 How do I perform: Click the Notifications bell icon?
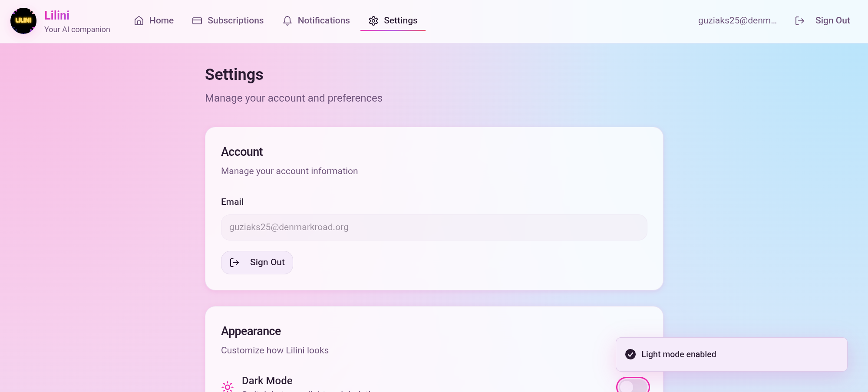pos(287,20)
